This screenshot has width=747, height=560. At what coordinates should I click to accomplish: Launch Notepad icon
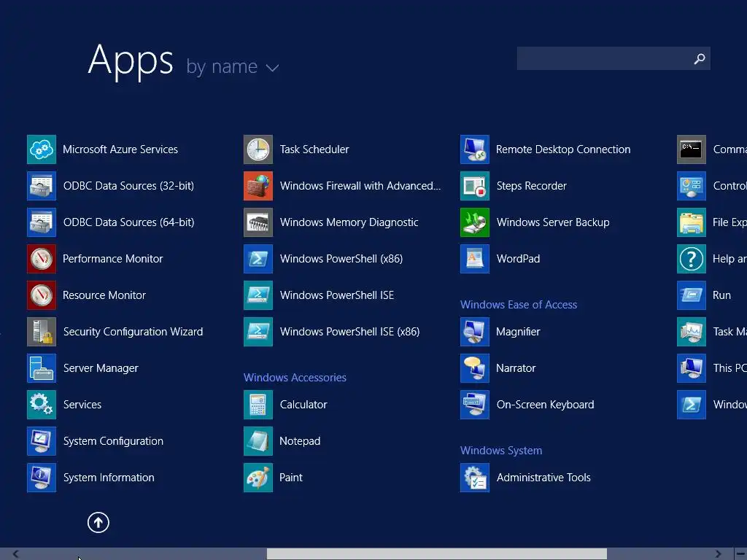click(258, 441)
